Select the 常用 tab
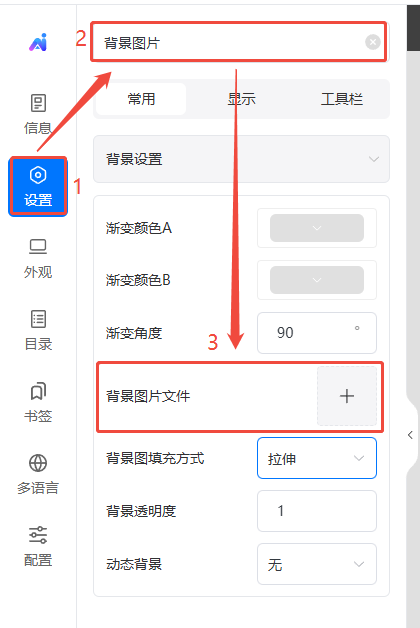Image resolution: width=420 pixels, height=628 pixels. coord(141,99)
